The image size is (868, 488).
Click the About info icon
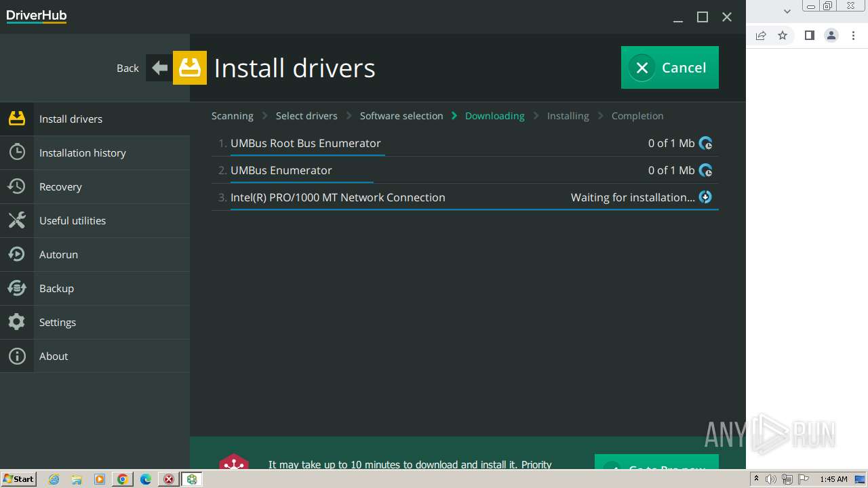pyautogui.click(x=17, y=356)
